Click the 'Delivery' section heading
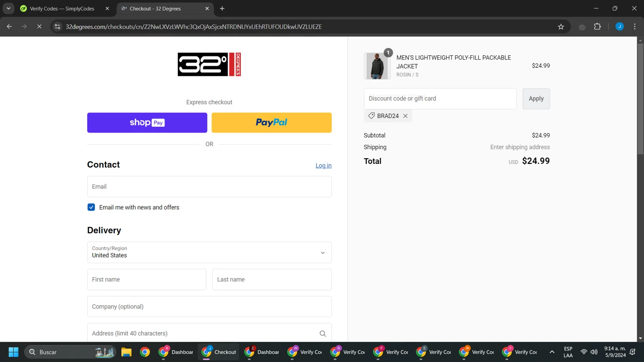The image size is (644, 362). pyautogui.click(x=104, y=230)
